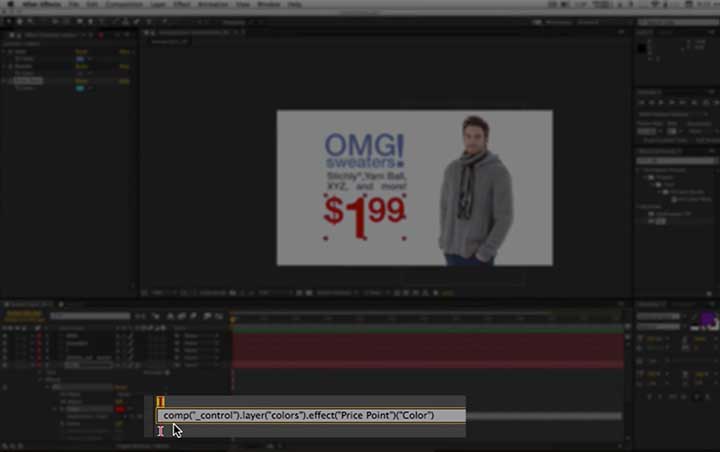Click the red Fill Color swatch in timeline
This screenshot has width=720, height=452.
(x=120, y=409)
